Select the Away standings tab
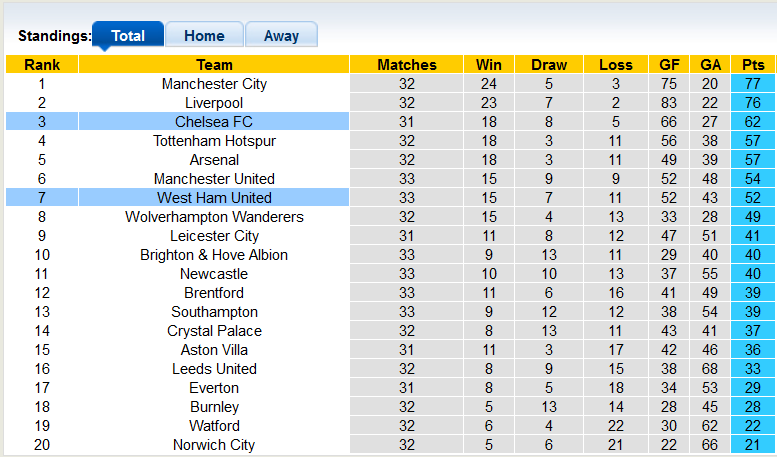Image resolution: width=777 pixels, height=457 pixels. point(281,35)
